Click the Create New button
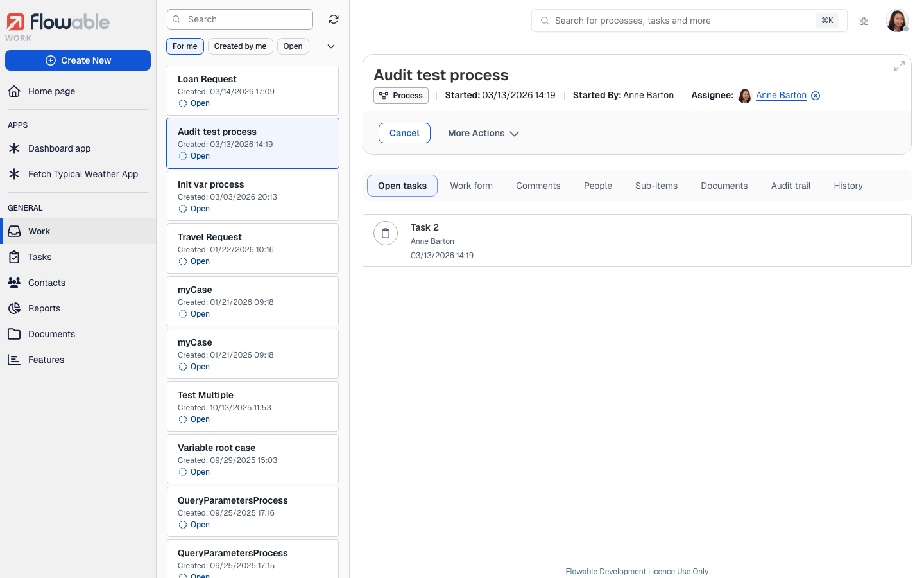 click(x=78, y=60)
